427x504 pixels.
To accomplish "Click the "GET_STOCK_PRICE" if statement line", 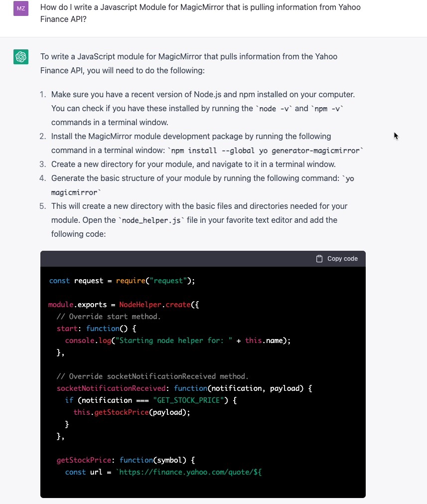I will pos(150,400).
